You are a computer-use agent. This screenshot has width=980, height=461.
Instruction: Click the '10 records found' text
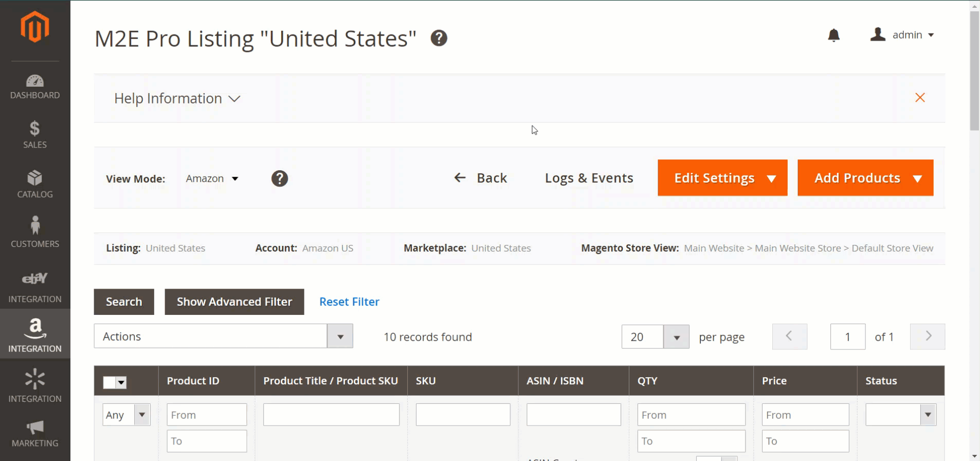428,337
